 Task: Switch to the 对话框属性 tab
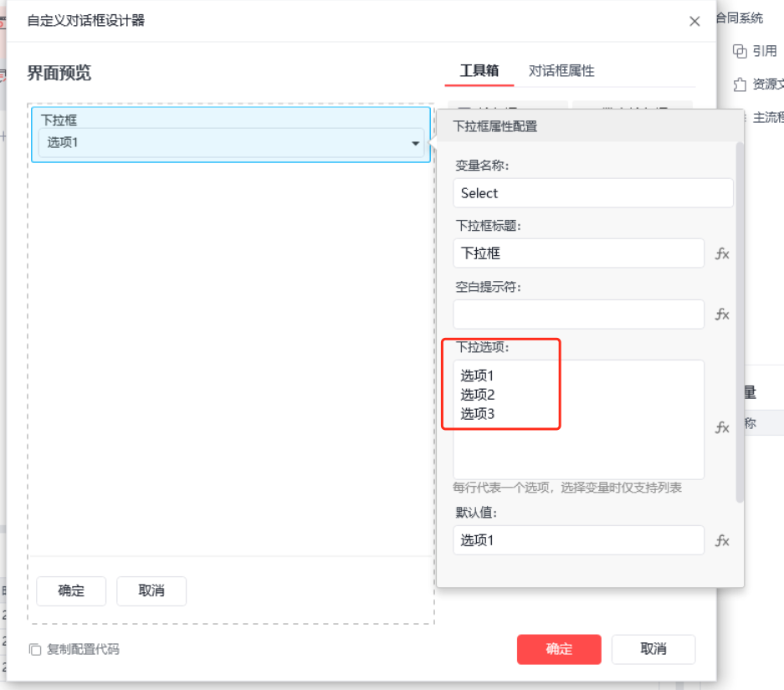click(561, 71)
